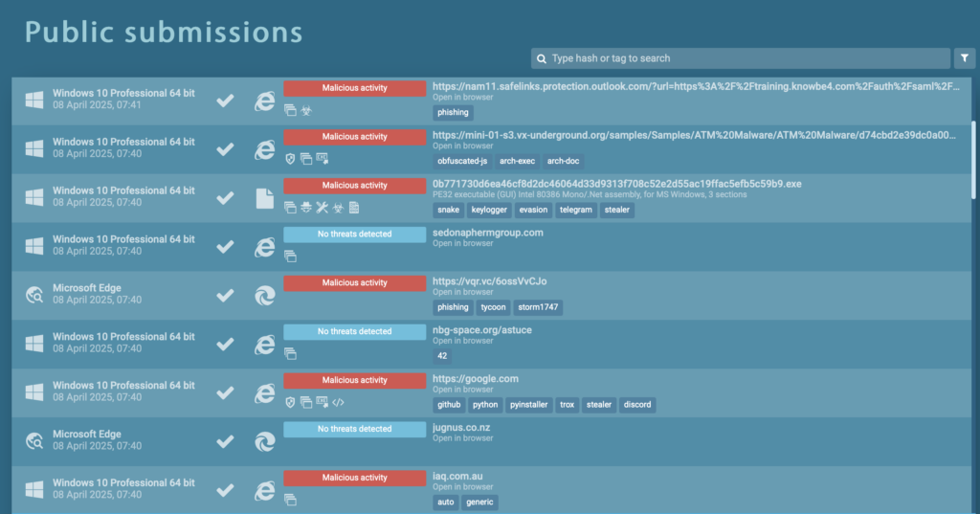Click the phishing tag in the safelinks row
Viewport: 980px width, 514px height.
(453, 113)
